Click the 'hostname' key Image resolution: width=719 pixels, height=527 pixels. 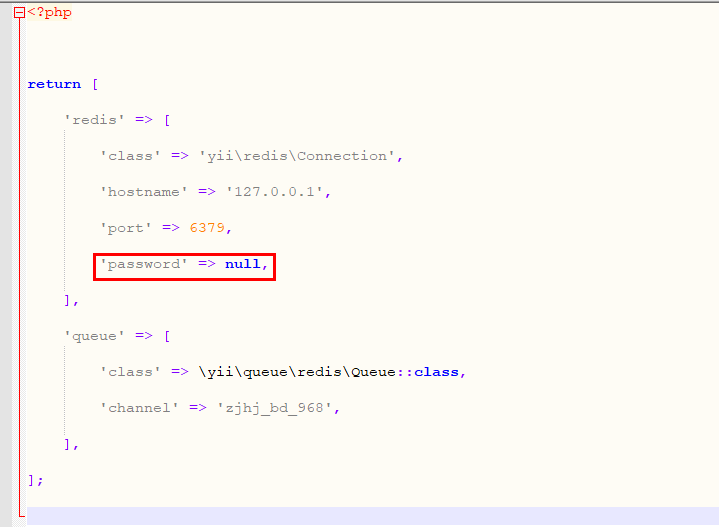(x=144, y=192)
